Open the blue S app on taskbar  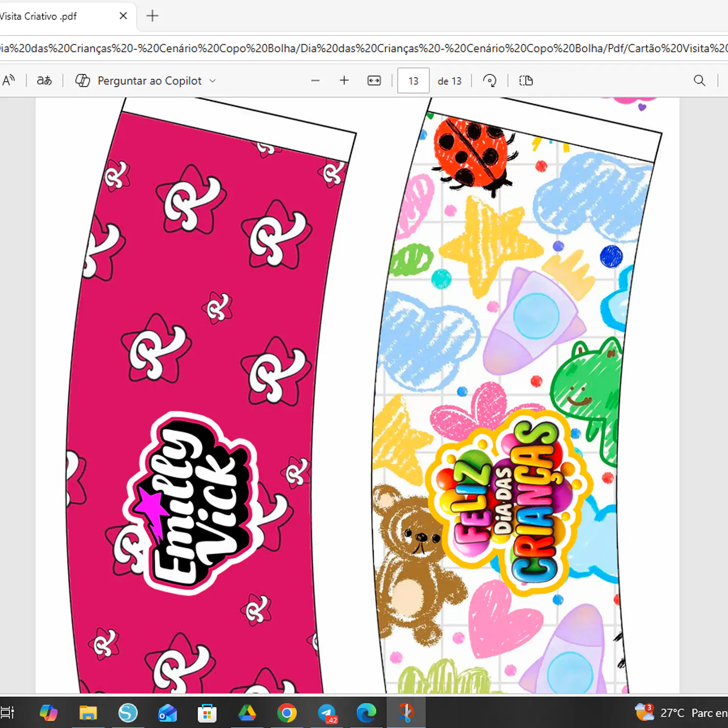coord(128,712)
